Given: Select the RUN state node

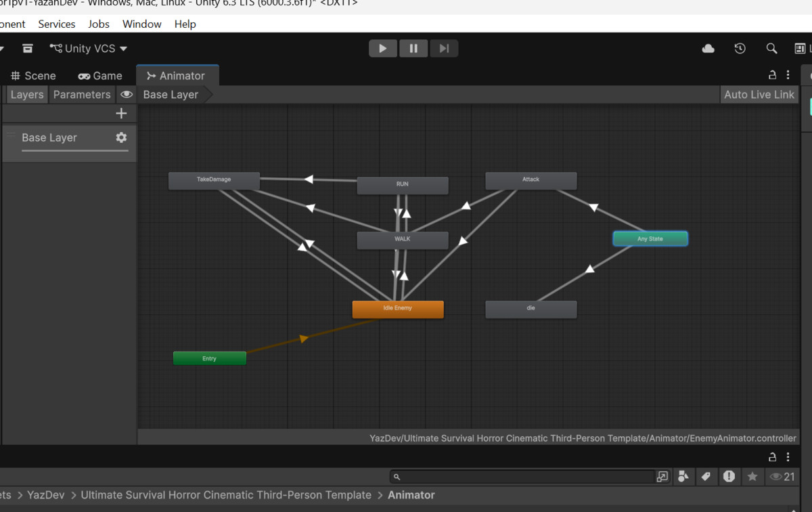Looking at the screenshot, I should click(x=403, y=185).
